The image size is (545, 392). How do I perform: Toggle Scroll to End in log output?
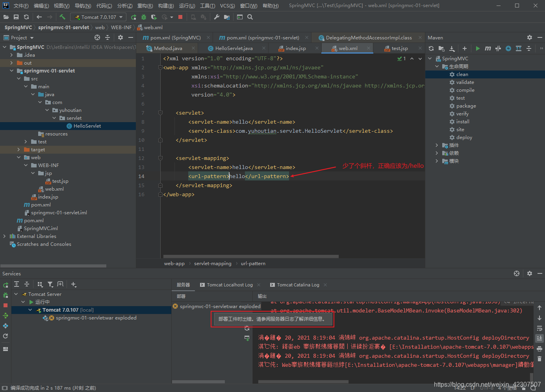[x=539, y=338]
